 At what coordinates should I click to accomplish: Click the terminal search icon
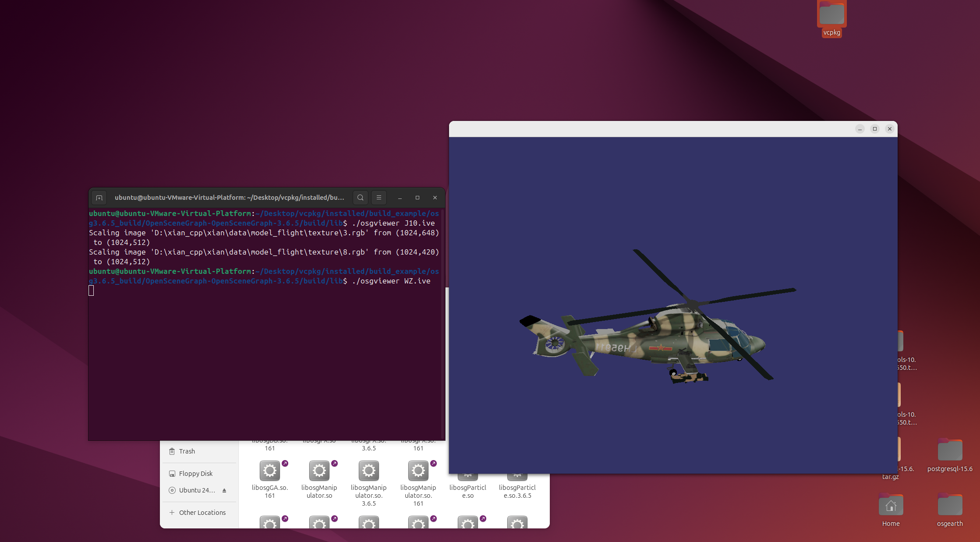360,198
